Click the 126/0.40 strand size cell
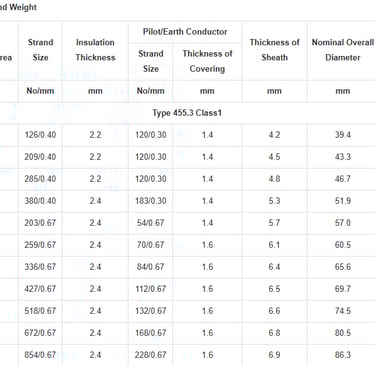Image resolution: width=375 pixels, height=366 pixels. pos(40,135)
